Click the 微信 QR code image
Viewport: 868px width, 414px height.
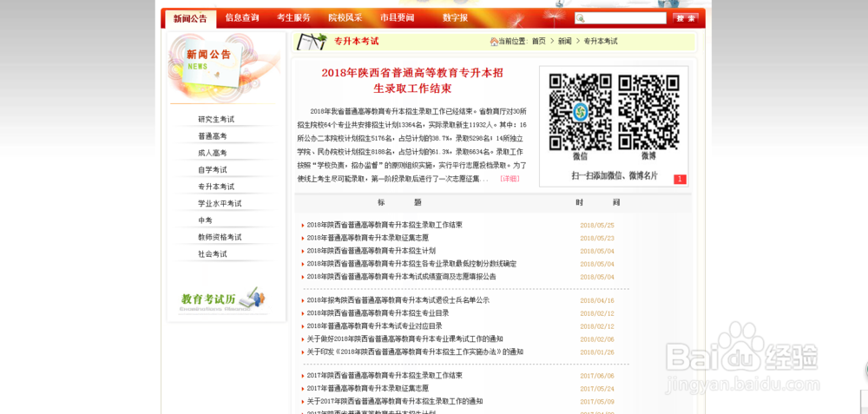(580, 112)
